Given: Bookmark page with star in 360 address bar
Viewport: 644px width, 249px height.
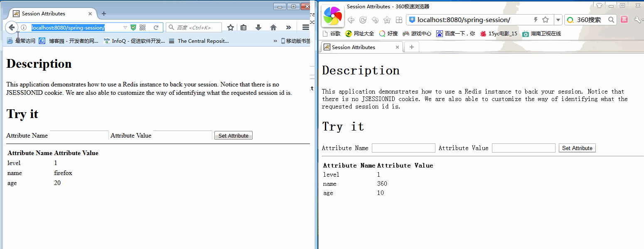Looking at the screenshot, I should 546,20.
